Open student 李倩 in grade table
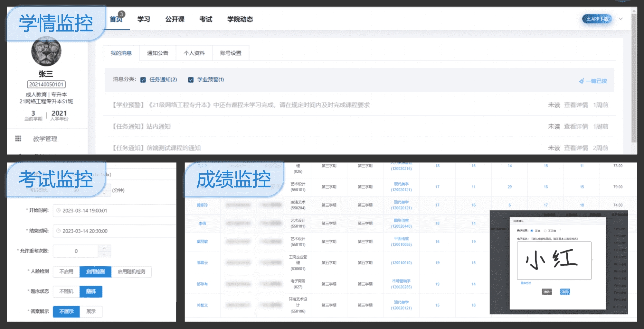The width and height of the screenshot is (644, 329). tap(202, 223)
